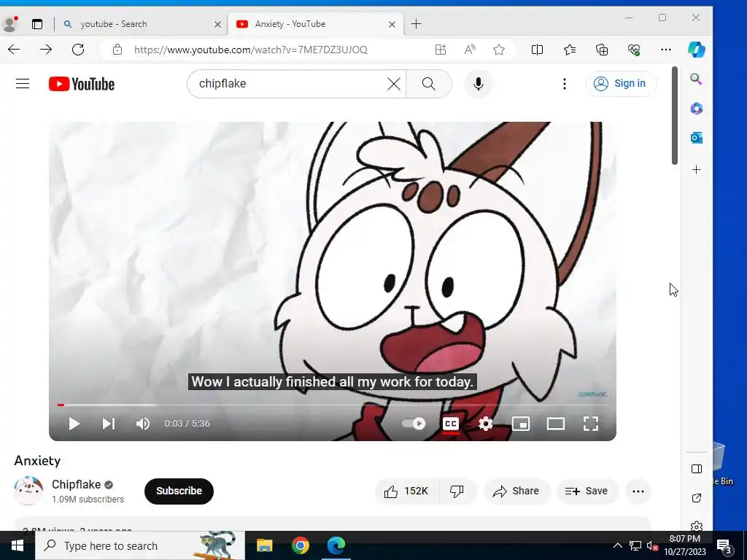
Task: Open more actions below the video
Action: pos(638,491)
